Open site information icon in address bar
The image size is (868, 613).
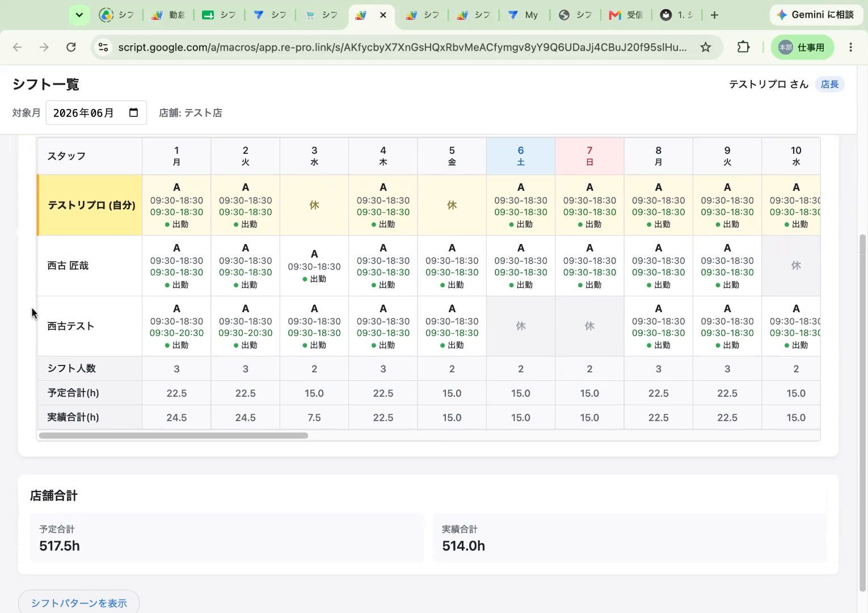[103, 47]
